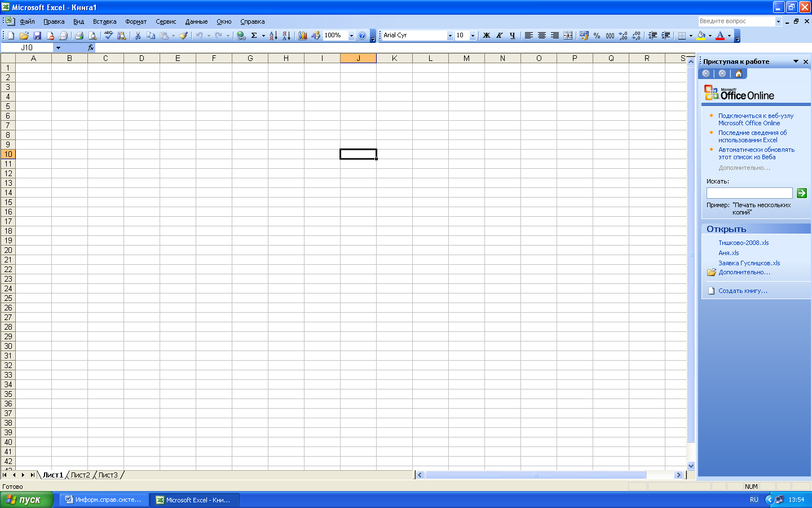Viewport: 812px width, 508px height.
Task: Run the ABC spelling check
Action: pos(108,36)
